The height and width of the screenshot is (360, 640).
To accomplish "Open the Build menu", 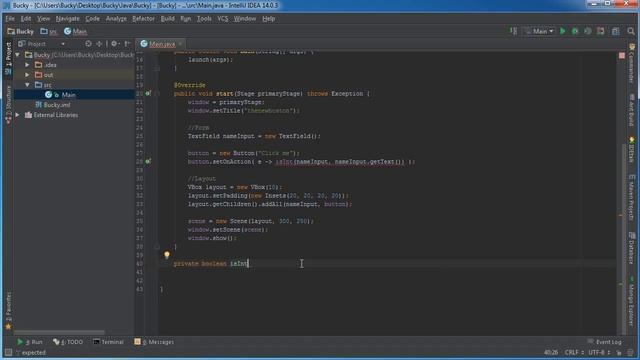I will point(167,19).
